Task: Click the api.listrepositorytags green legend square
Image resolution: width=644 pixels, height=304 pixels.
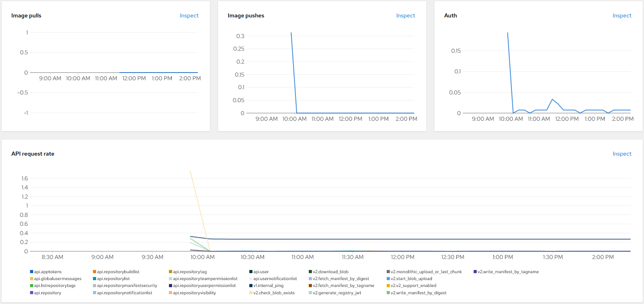Action: pyautogui.click(x=32, y=286)
